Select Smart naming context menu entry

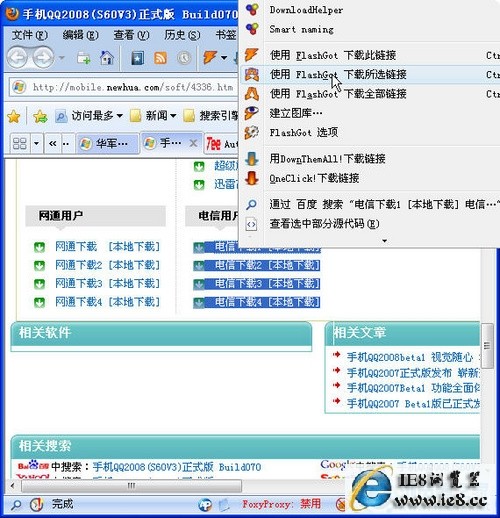click(x=369, y=29)
